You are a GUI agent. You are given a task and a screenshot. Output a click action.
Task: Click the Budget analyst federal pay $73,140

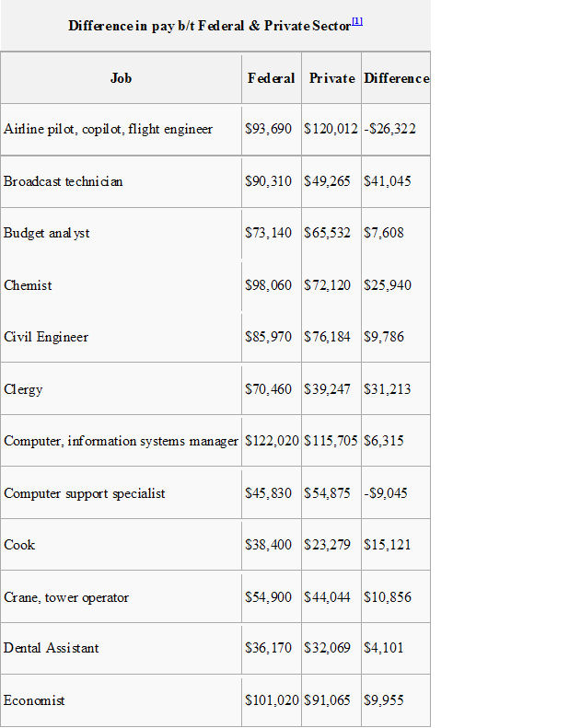[x=269, y=233]
